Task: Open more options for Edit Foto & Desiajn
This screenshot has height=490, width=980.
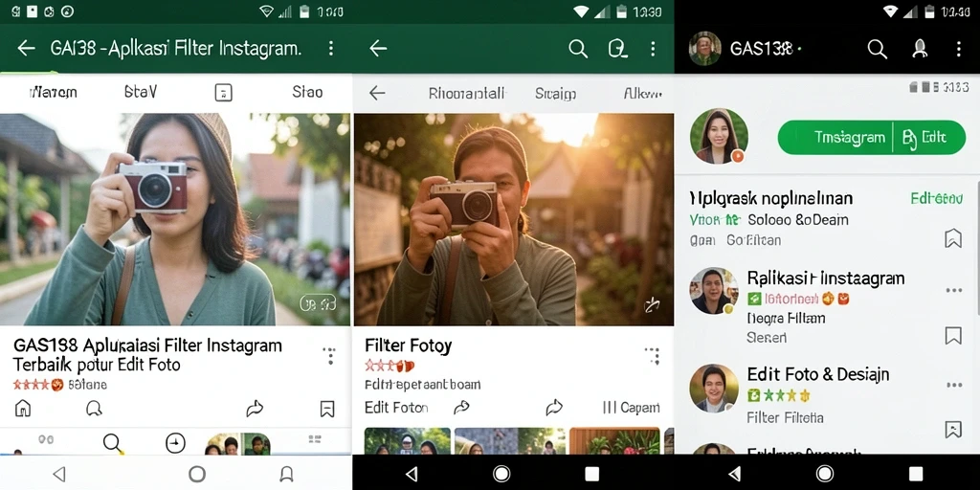Action: (954, 385)
